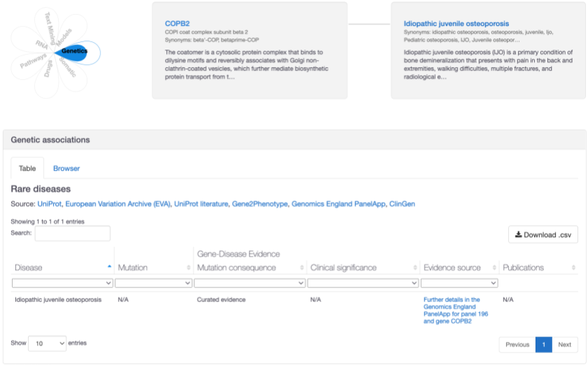This screenshot has width=588, height=365.
Task: Select the 'Rare diseases' heading
Action: tap(41, 189)
